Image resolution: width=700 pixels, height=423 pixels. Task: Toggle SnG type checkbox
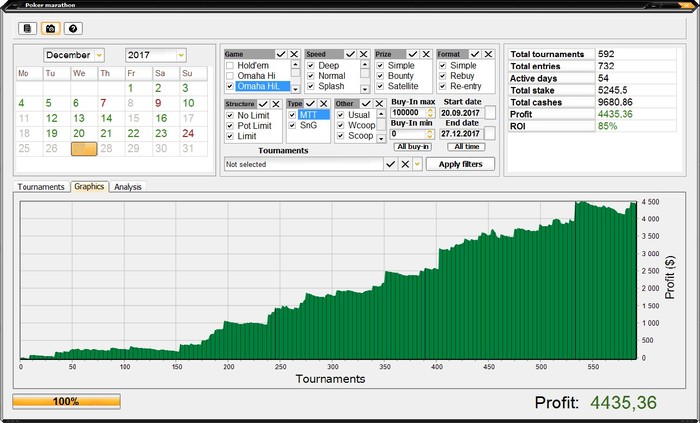tap(292, 125)
